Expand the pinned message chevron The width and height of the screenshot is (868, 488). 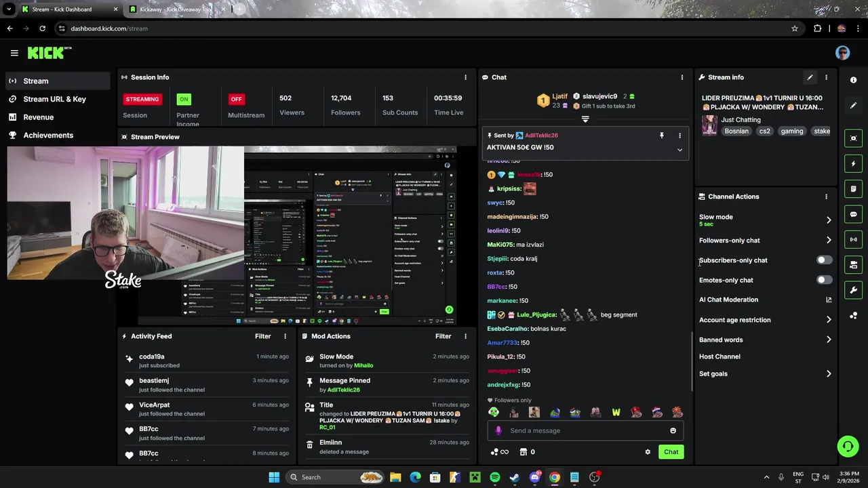click(x=679, y=150)
